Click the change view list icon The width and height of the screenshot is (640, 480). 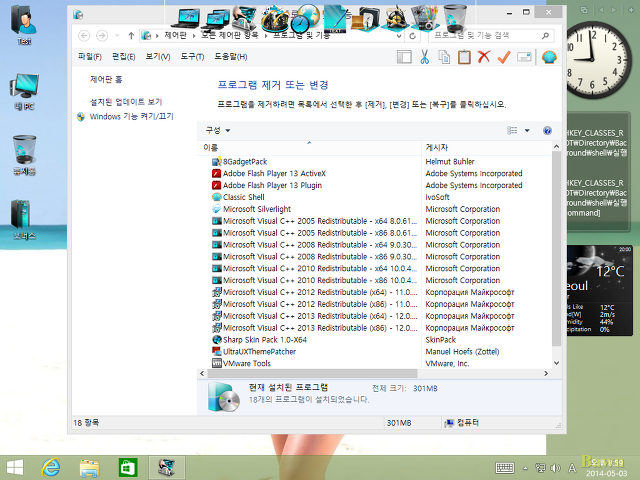[512, 131]
